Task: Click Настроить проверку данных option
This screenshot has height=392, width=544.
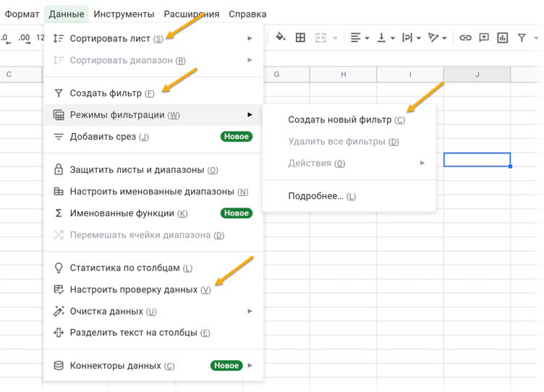Action: (134, 289)
